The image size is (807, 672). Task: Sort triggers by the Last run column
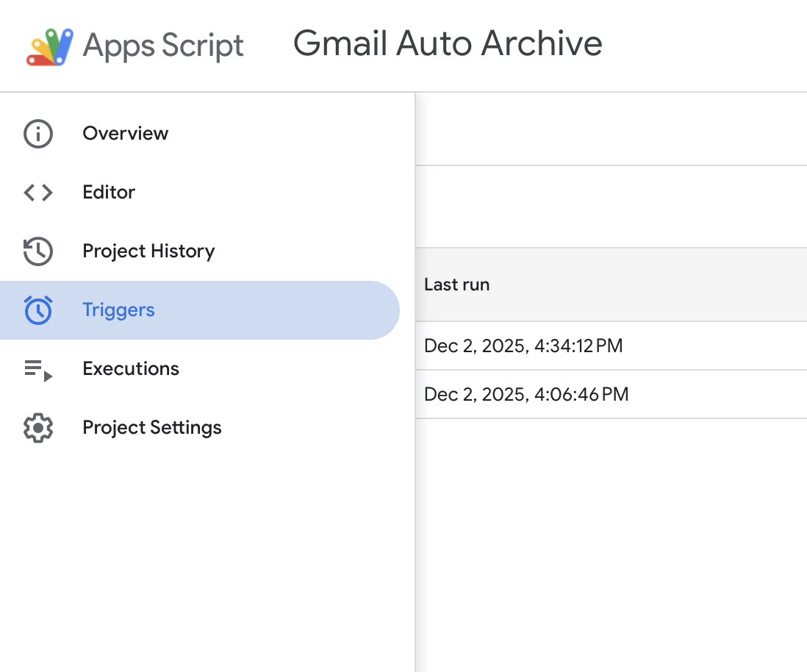(x=456, y=285)
